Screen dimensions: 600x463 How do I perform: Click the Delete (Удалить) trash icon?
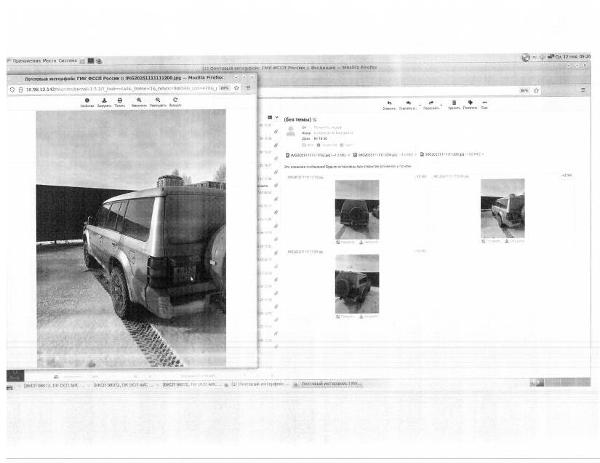pos(453,103)
